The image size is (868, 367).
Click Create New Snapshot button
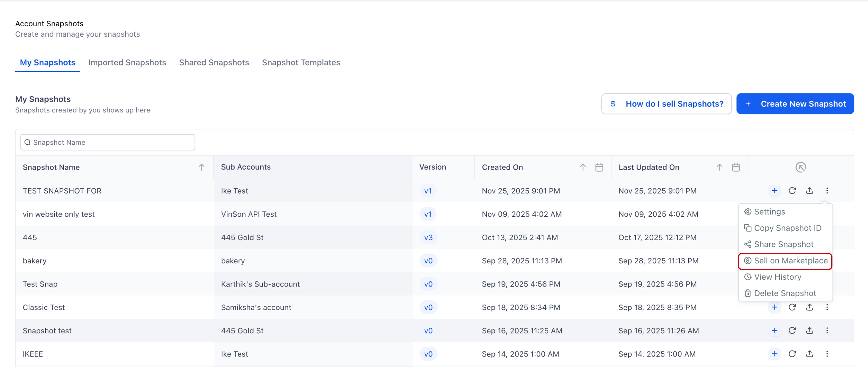click(x=795, y=104)
